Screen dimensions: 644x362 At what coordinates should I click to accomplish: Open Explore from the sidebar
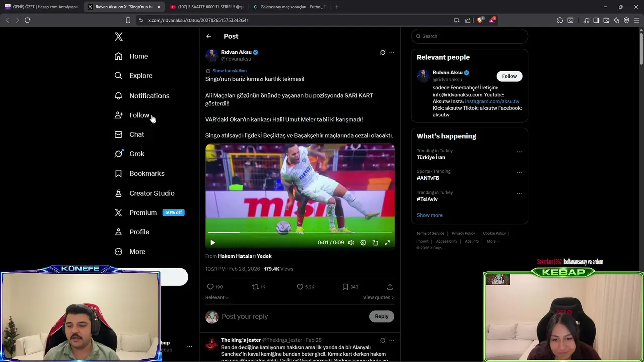[x=133, y=76]
